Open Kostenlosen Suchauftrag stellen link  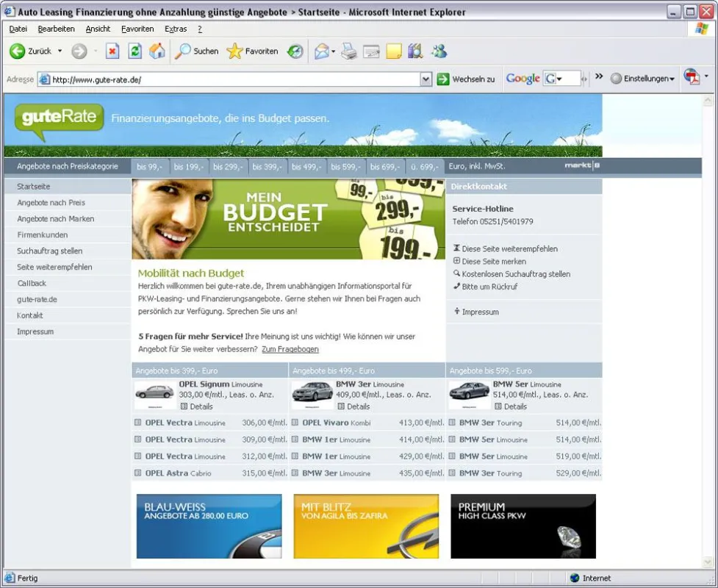[x=516, y=274]
